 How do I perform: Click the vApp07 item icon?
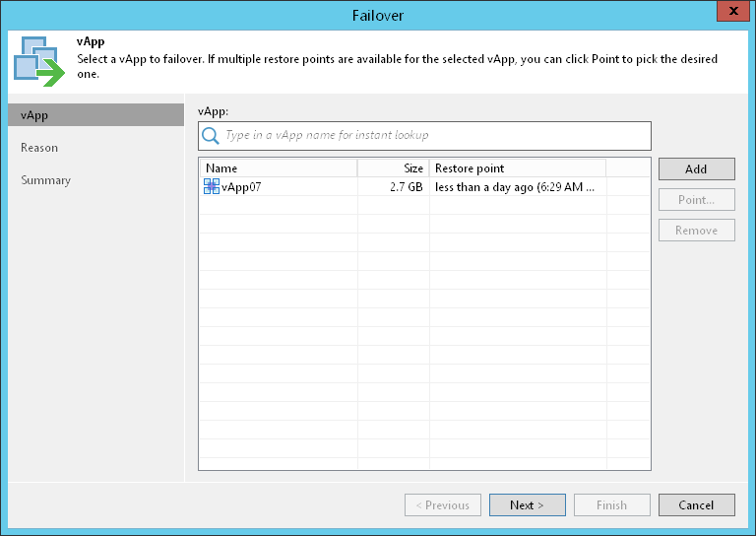click(x=212, y=186)
